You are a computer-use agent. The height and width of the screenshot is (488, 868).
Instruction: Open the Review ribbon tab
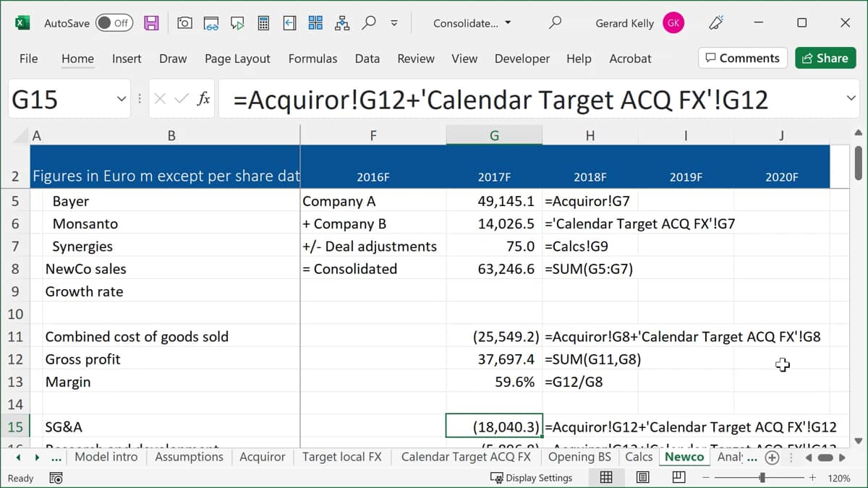(416, 59)
